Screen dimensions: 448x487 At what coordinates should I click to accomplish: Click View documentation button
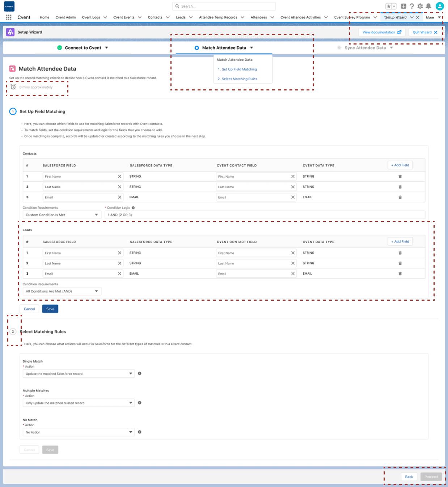(382, 32)
